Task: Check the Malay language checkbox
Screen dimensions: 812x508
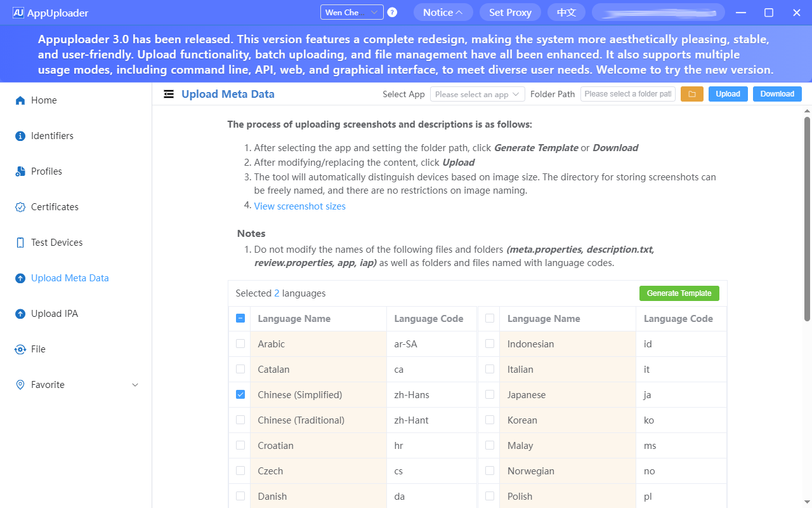Action: pos(490,445)
